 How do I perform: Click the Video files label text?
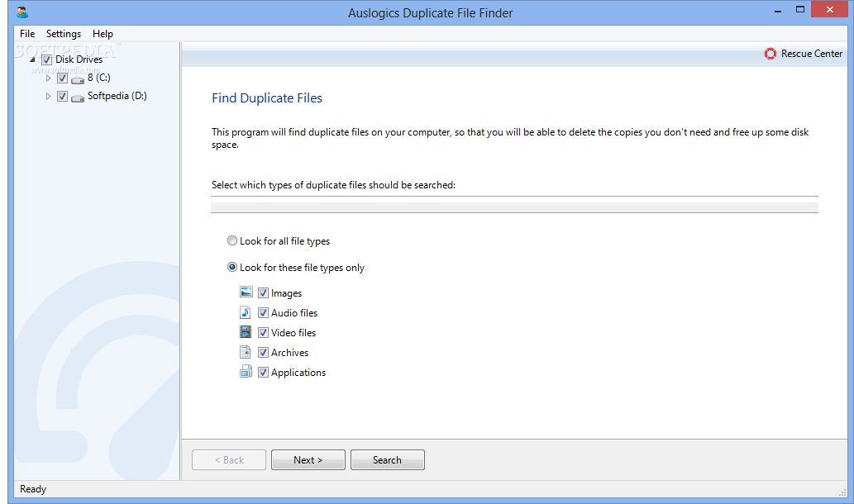[x=293, y=332]
